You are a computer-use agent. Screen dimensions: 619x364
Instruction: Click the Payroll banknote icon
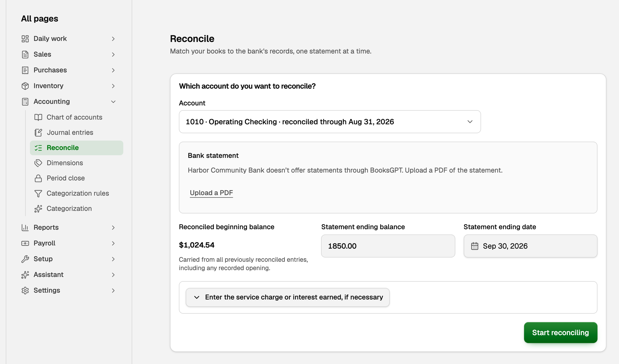(x=25, y=243)
